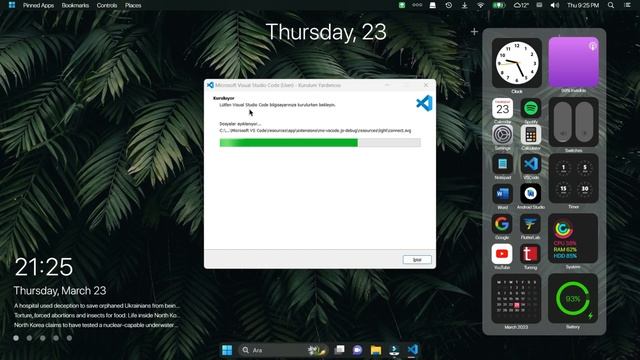This screenshot has height=360, width=640.
Task: Open the installer setup icon on taskbar
Action: [x=394, y=350]
